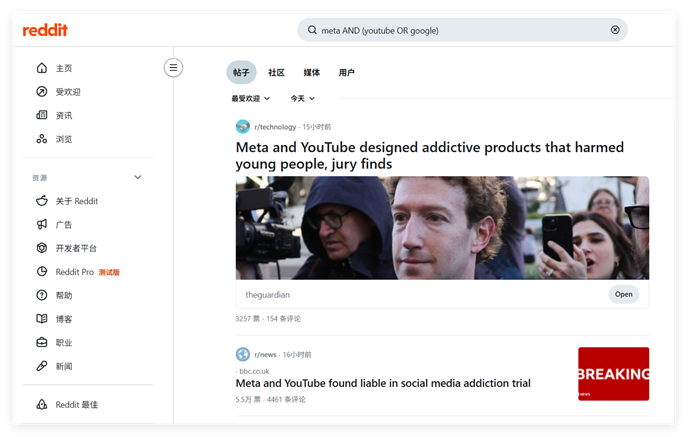688x437 pixels.
Task: Open 帮助 help page
Action: (x=63, y=295)
